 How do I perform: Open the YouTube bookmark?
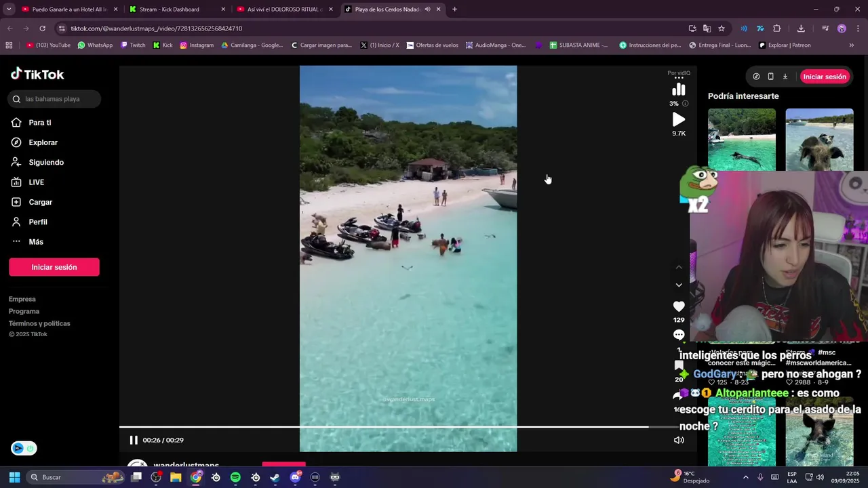coord(48,45)
